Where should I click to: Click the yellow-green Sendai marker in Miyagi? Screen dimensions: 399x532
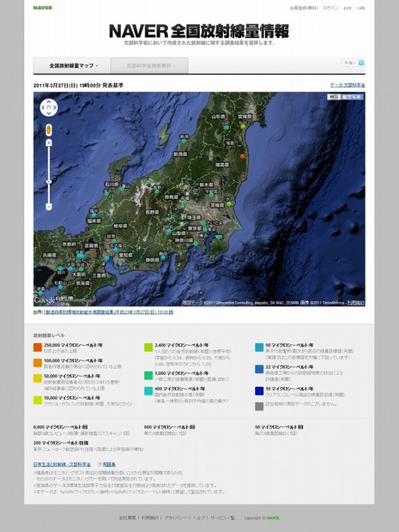click(243, 126)
